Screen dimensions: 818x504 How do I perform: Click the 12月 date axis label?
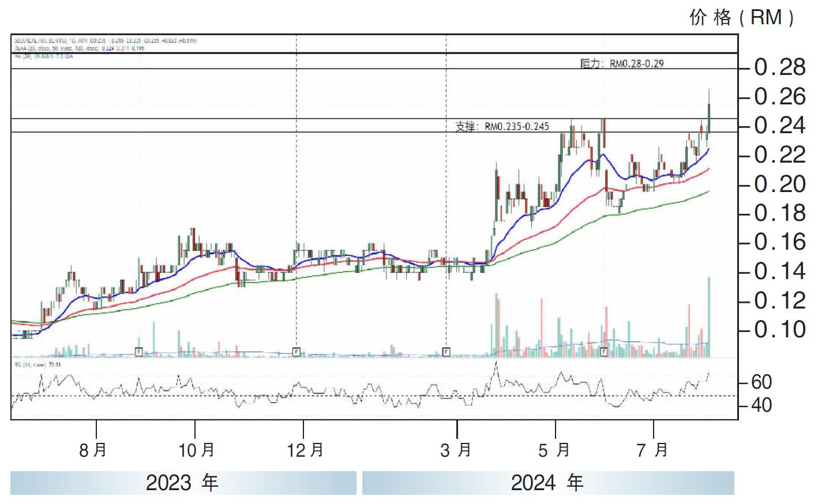(305, 450)
